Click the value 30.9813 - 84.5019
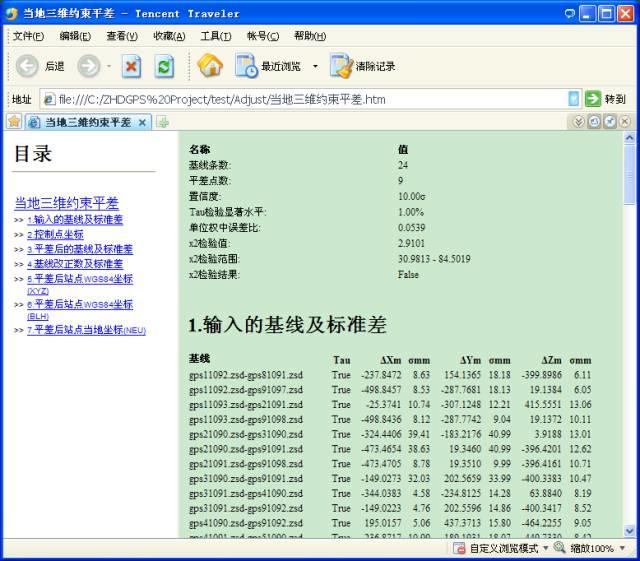 [x=434, y=259]
